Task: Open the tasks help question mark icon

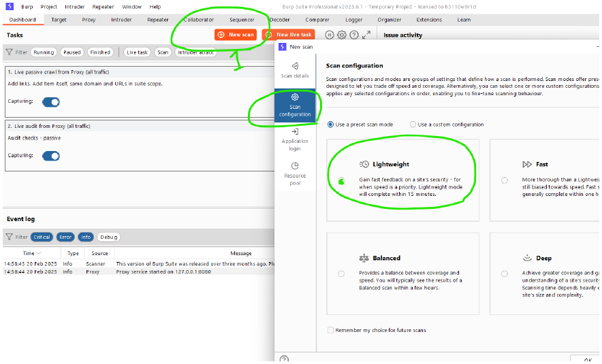Action: pos(354,35)
